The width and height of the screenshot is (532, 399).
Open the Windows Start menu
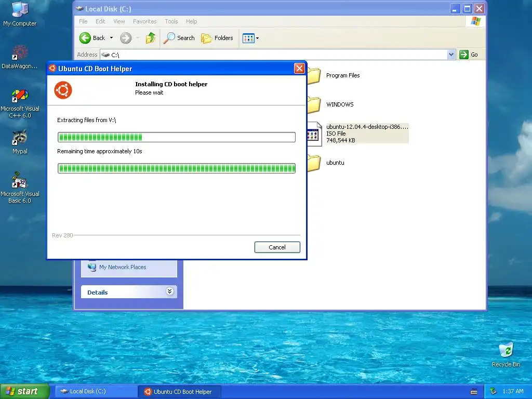(25, 391)
